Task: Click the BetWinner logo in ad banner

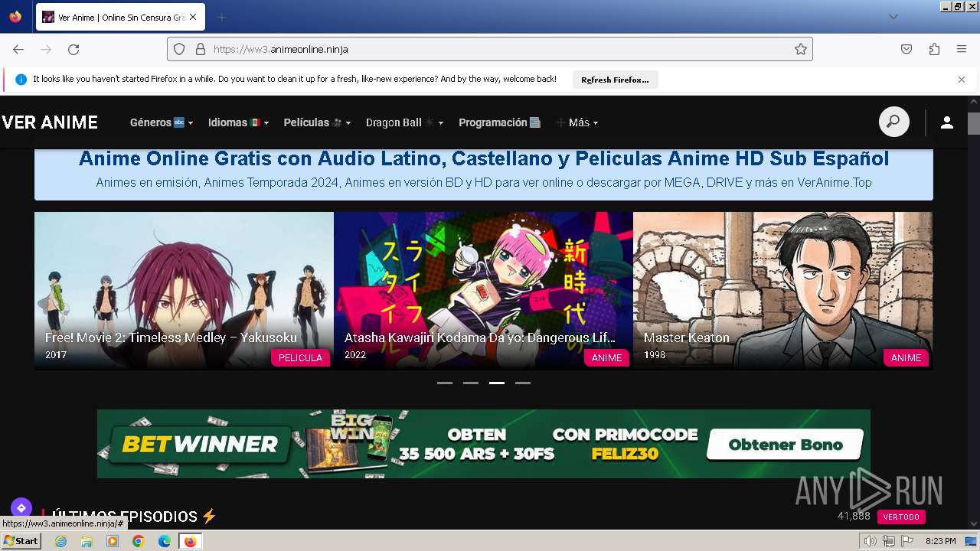Action: point(200,444)
